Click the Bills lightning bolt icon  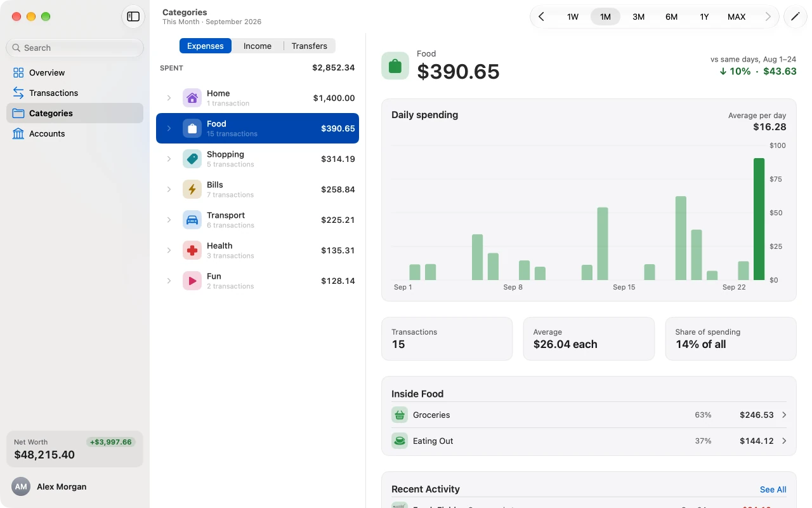click(x=192, y=189)
